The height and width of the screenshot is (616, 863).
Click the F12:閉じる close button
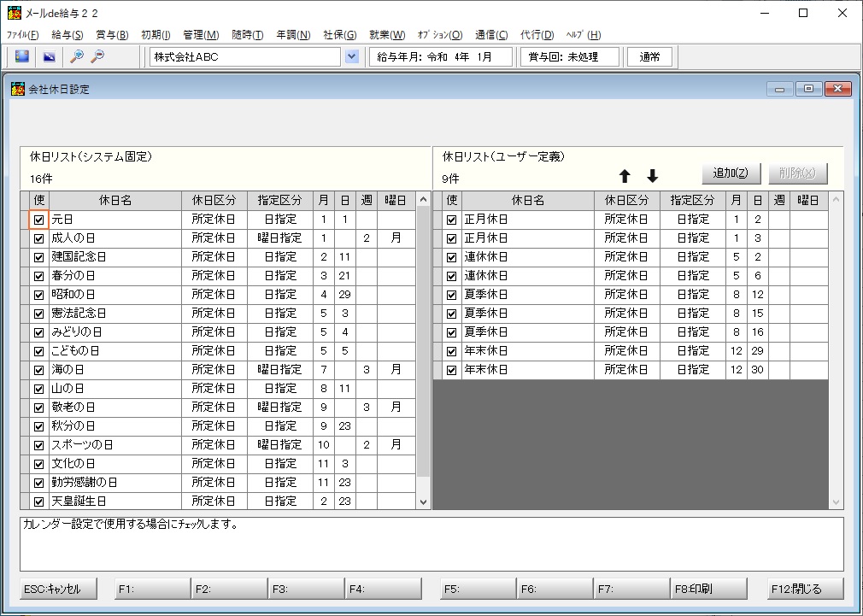point(805,589)
